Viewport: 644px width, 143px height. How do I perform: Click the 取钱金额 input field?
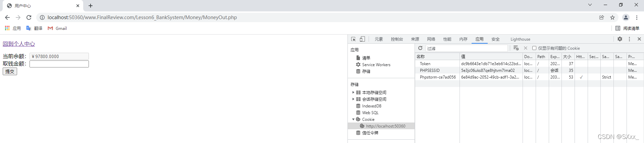[x=59, y=64]
